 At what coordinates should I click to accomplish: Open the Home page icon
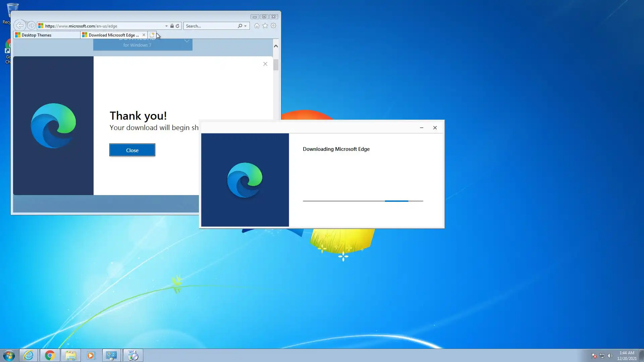click(x=257, y=25)
